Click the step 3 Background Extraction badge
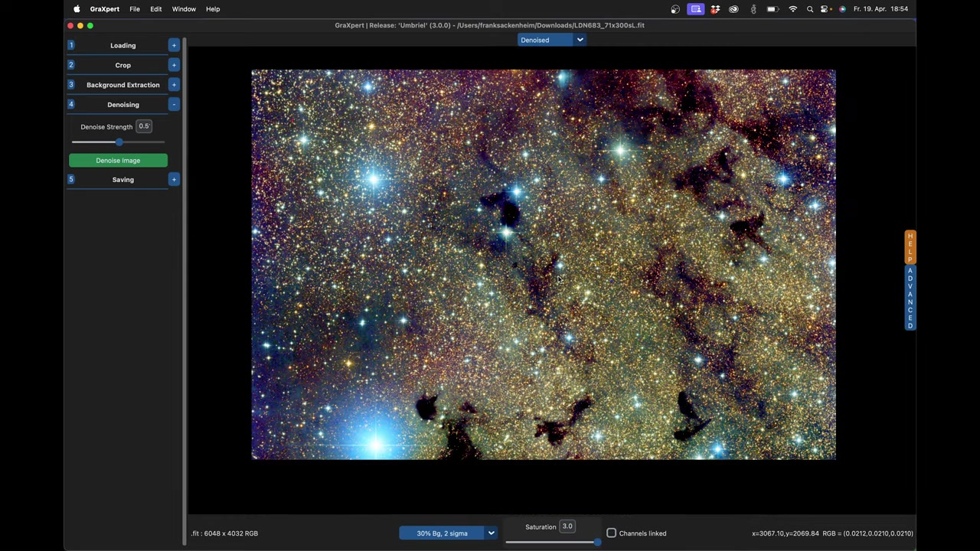This screenshot has width=980, height=551. (x=71, y=84)
